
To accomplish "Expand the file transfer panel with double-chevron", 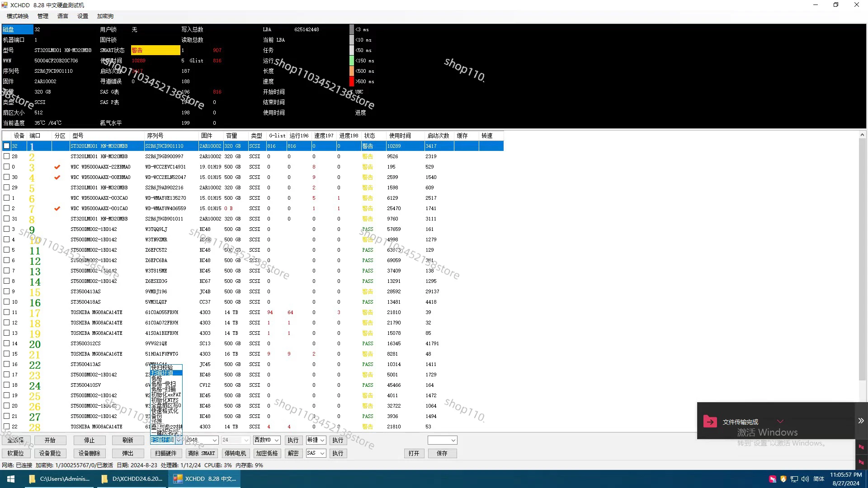I will coord(861,421).
